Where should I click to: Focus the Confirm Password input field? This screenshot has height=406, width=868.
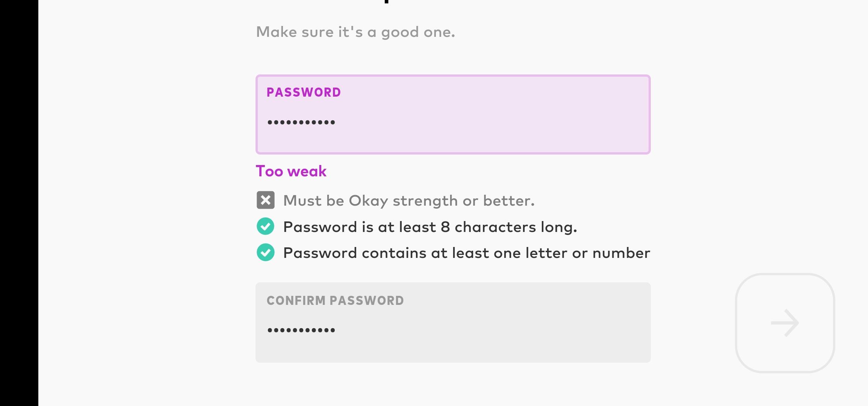(x=453, y=323)
